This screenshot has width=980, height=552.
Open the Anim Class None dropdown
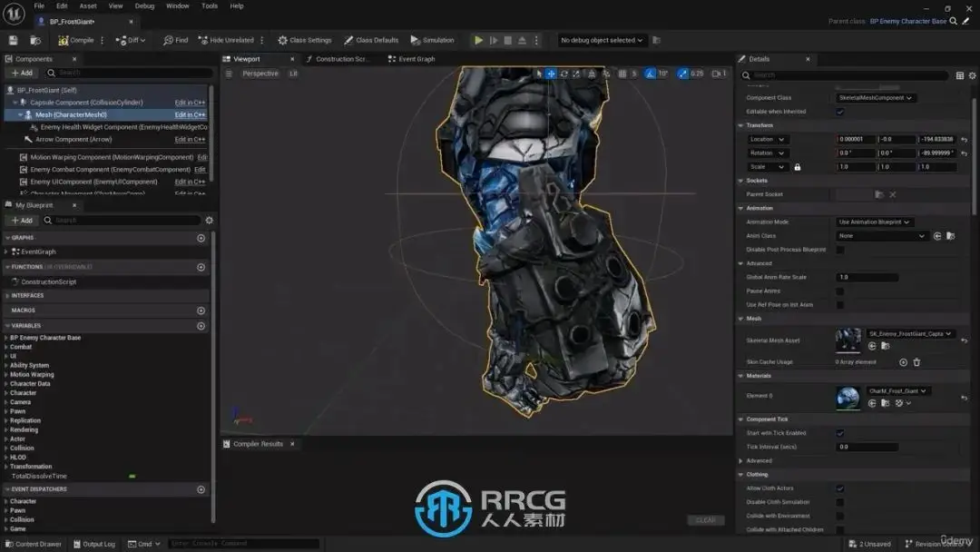(x=881, y=236)
